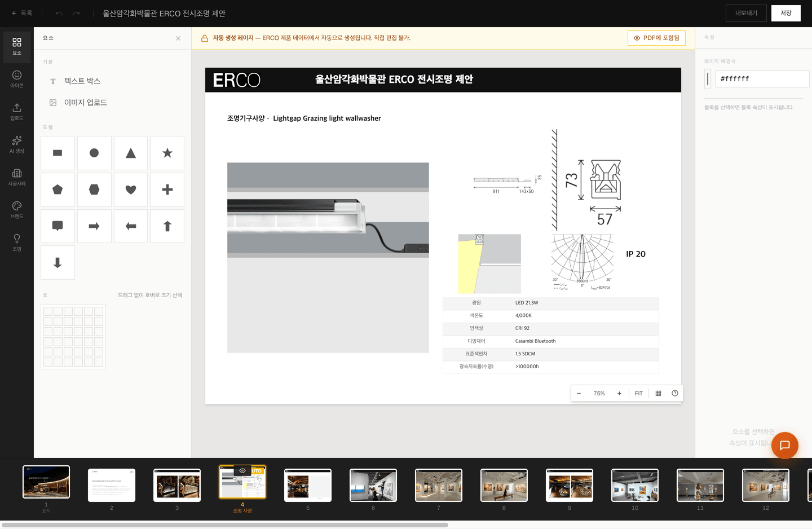The width and height of the screenshot is (812, 529).
Task: Select page 1 표지 thumbnail
Action: tap(46, 482)
